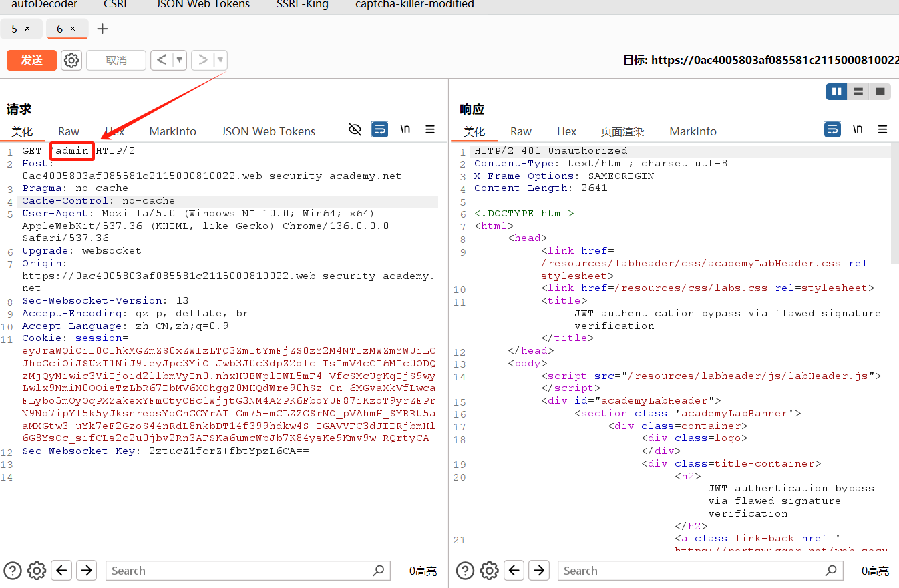Screen dimensions: 899x588
Task: Select the response 美化 pretty view tab
Action: point(474,131)
